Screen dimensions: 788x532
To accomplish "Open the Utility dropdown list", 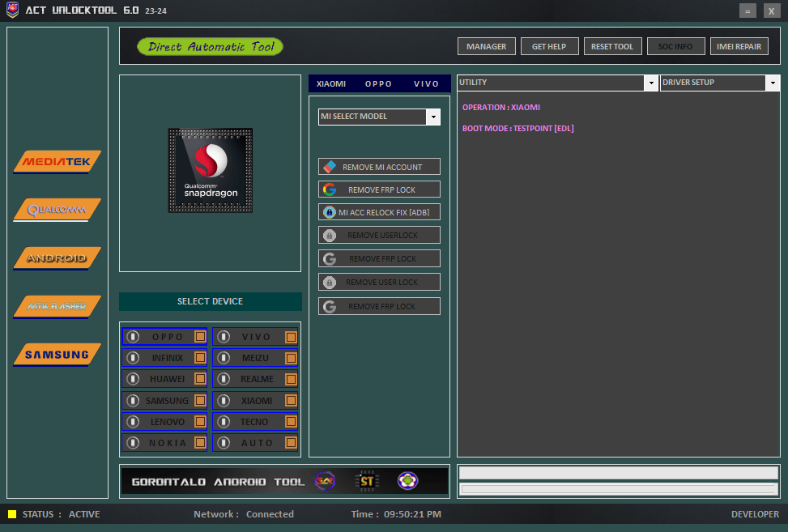I will tap(651, 83).
